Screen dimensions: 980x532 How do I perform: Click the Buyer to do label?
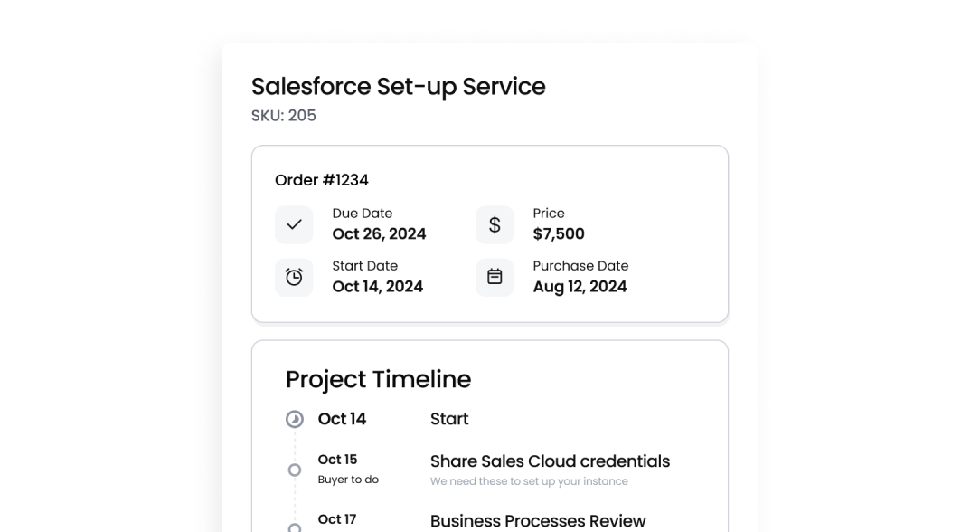348,480
